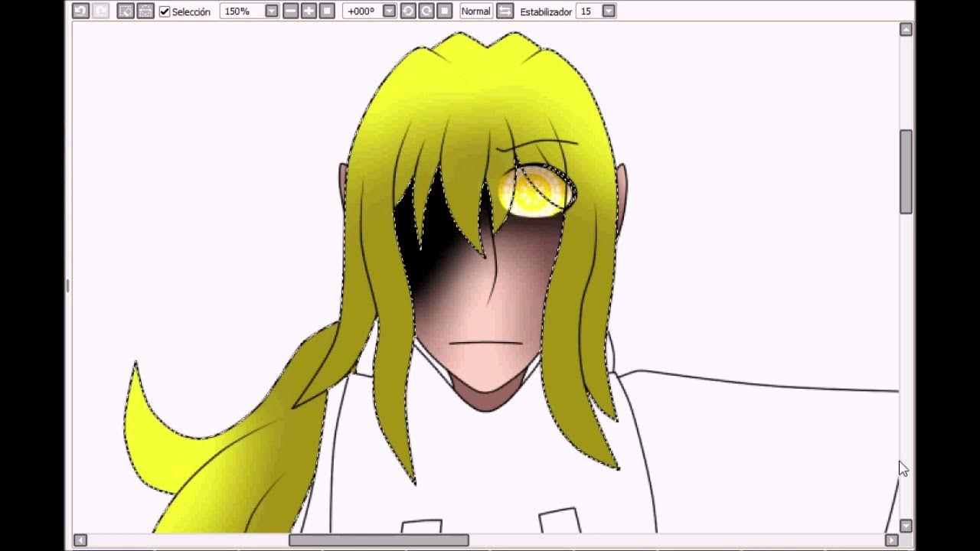
Task: Open the zoom percentage dropdown arrow
Action: pos(272,11)
